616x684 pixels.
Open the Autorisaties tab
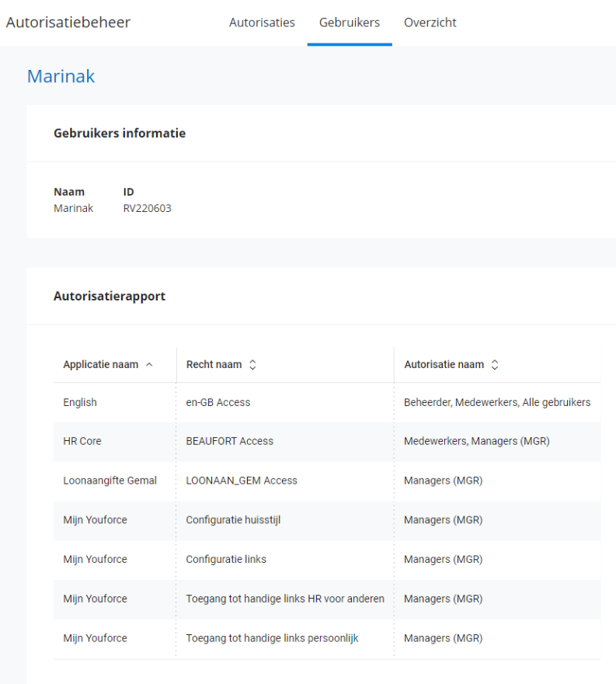(262, 23)
